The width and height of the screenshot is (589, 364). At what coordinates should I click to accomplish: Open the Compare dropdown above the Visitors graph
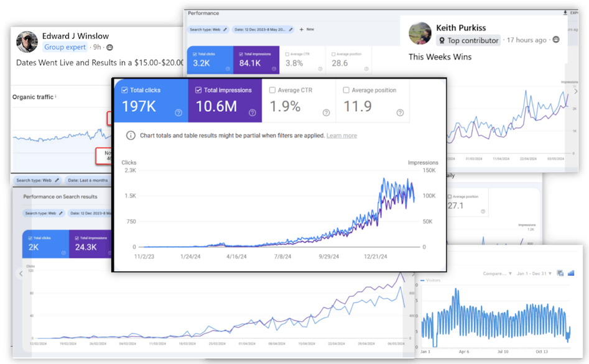click(497, 273)
